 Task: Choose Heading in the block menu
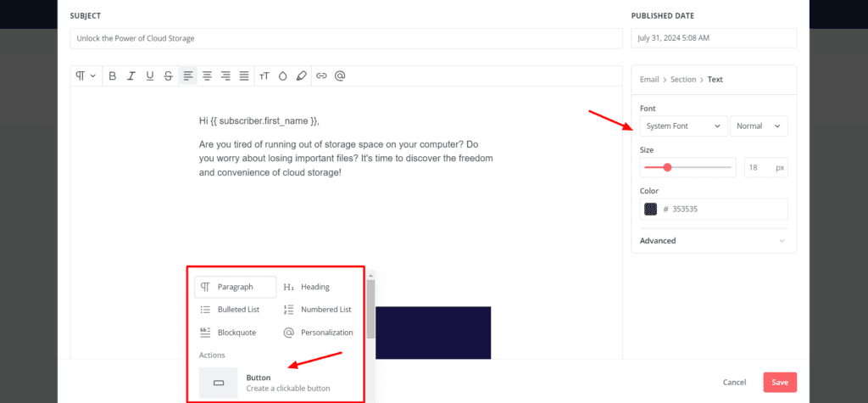(x=315, y=287)
